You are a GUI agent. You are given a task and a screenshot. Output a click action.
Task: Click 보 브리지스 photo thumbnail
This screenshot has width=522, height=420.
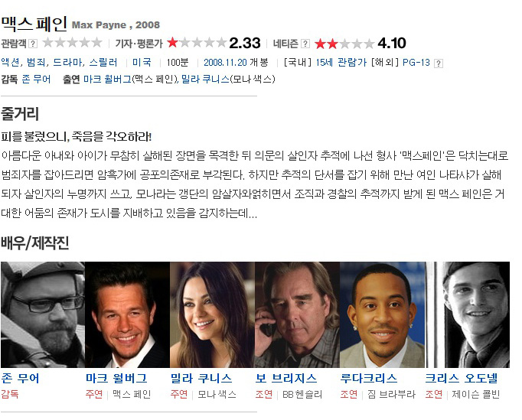coord(297,314)
